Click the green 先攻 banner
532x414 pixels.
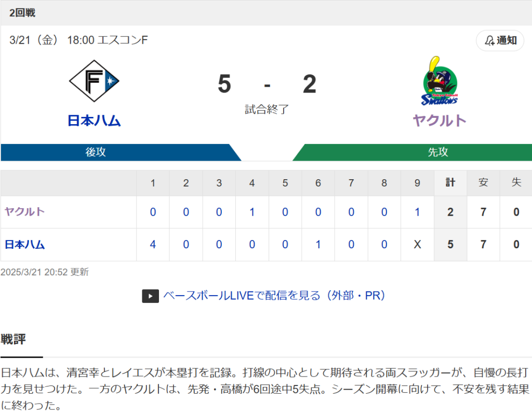pos(412,152)
